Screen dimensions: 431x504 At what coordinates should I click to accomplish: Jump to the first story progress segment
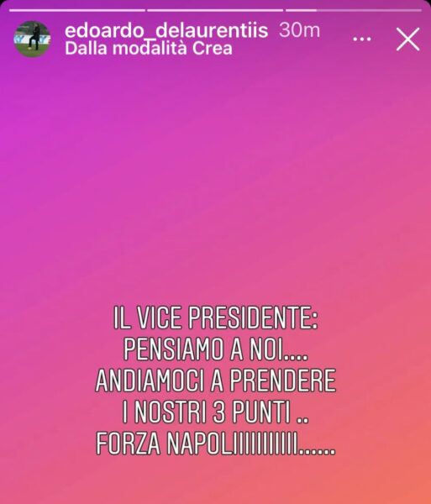(77, 10)
